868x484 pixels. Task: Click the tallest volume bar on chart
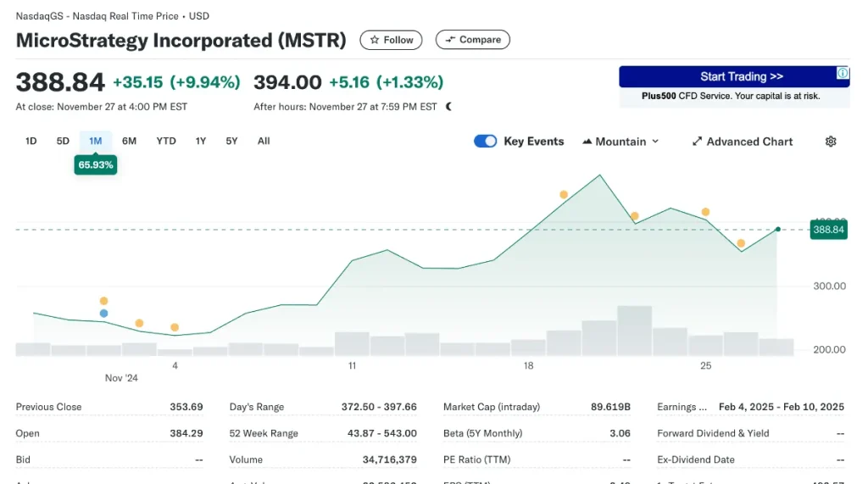pos(634,331)
